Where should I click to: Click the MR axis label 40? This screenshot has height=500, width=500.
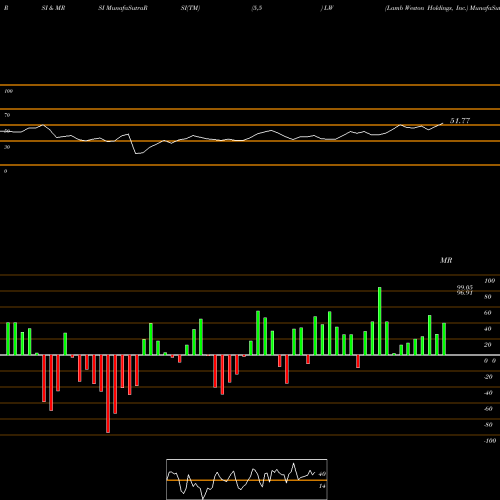[488, 329]
